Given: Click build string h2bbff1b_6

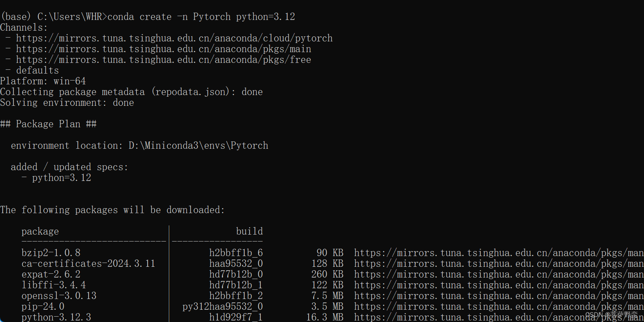Looking at the screenshot, I should click(x=236, y=253).
